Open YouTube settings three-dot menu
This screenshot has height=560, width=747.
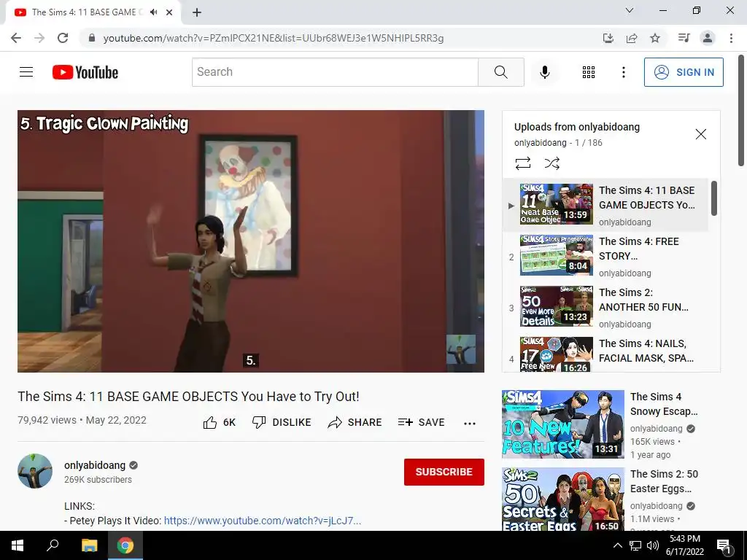[x=623, y=72]
